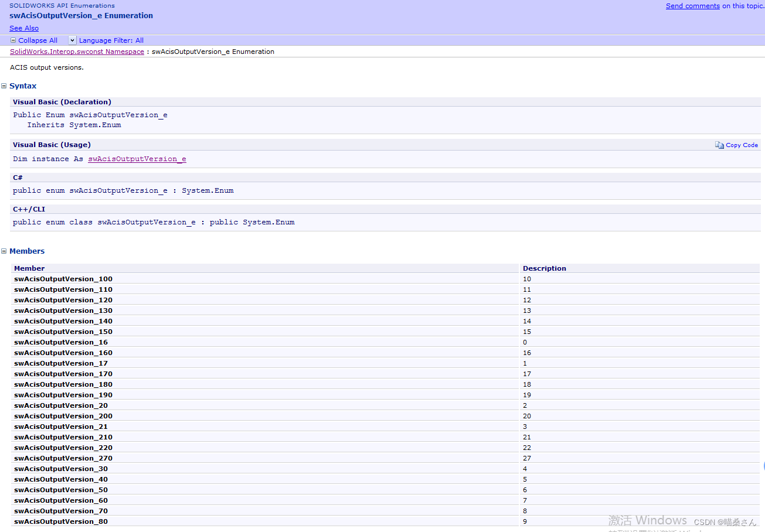Select member swAcisOutputVersion_130

63,311
